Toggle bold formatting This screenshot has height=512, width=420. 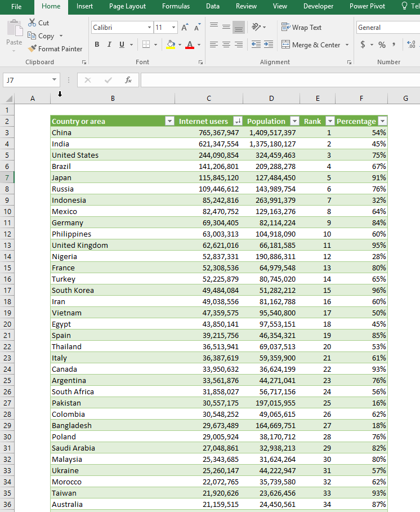point(97,45)
